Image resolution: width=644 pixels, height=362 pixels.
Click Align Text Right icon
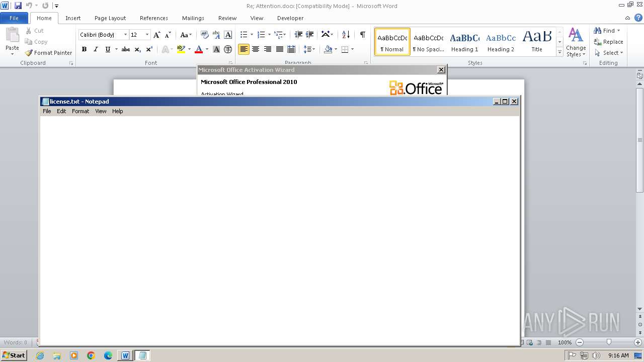(x=268, y=49)
